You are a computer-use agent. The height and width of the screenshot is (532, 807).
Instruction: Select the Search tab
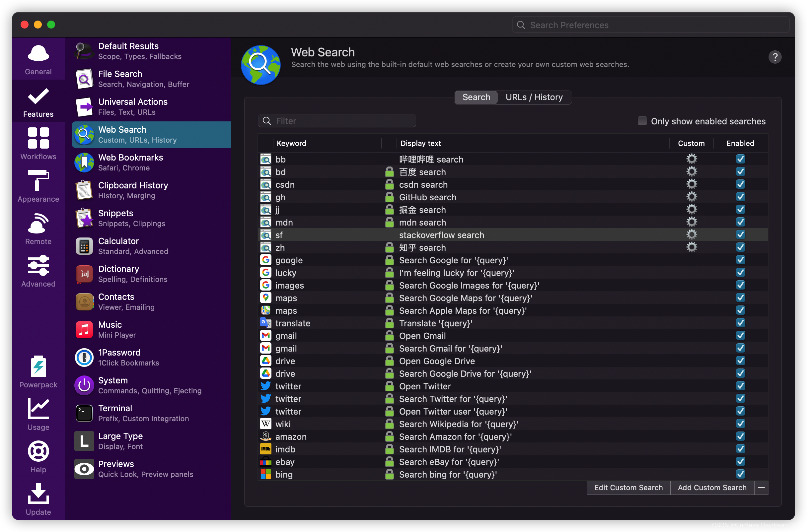pyautogui.click(x=476, y=98)
